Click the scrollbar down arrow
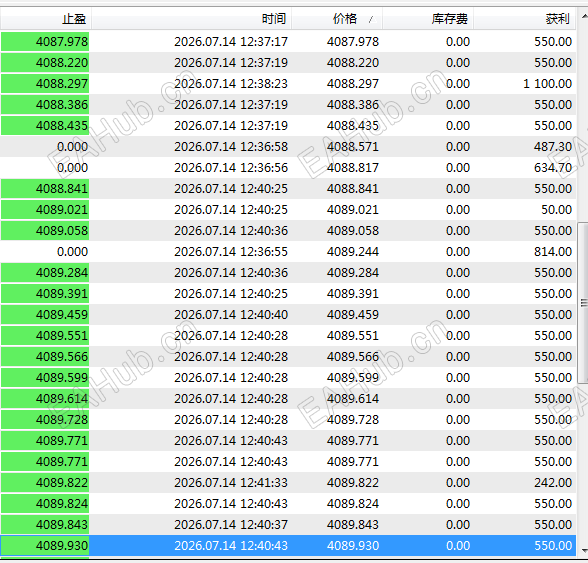Screen dimensions: 588x563 tap(584, 551)
